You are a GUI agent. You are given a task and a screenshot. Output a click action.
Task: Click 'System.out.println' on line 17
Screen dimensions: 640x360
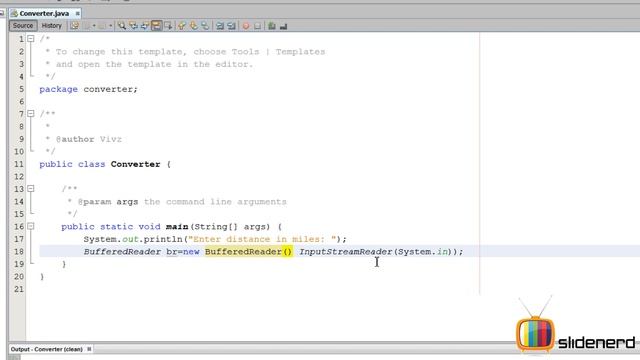pos(133,239)
